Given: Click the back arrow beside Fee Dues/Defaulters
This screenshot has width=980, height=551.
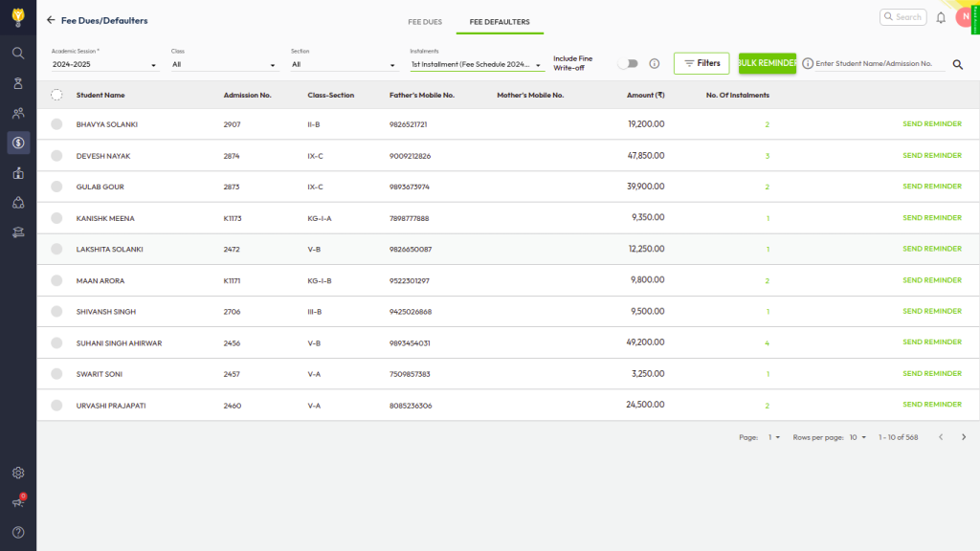Looking at the screenshot, I should coord(51,20).
